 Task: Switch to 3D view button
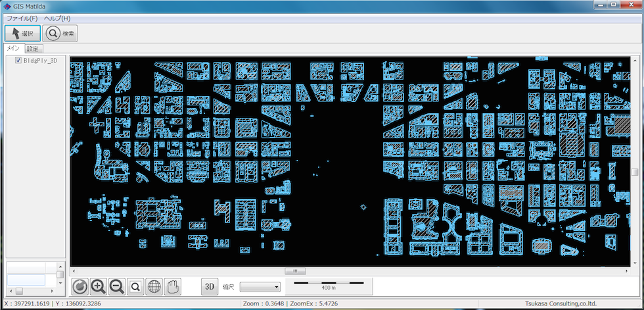(x=210, y=286)
